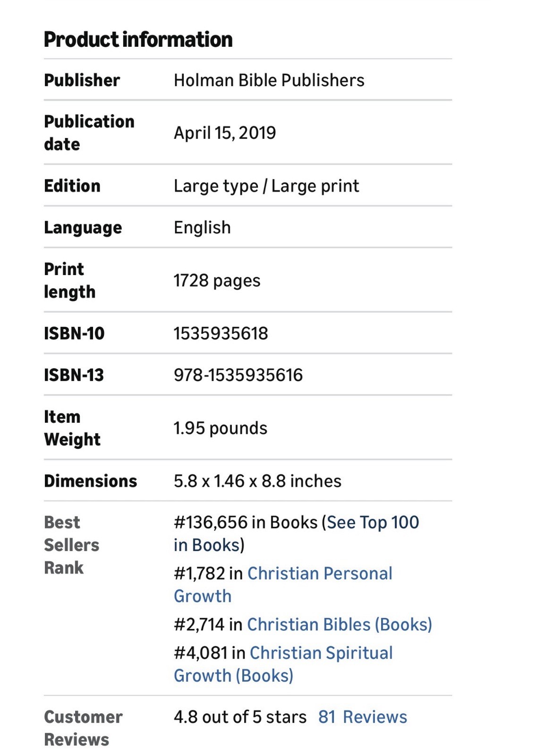Click the 1.95 pounds item weight value
Image resolution: width=536 pixels, height=756 pixels.
coord(220,428)
